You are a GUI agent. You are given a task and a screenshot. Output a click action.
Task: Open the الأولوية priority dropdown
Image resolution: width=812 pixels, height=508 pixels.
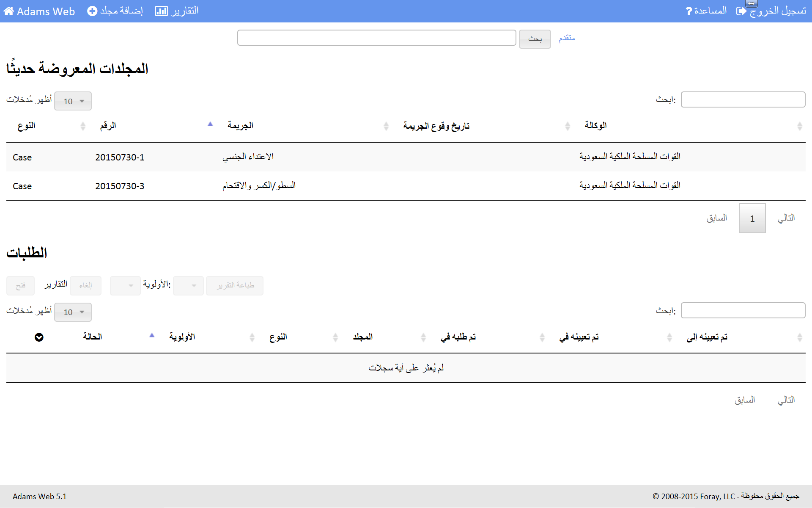(x=125, y=286)
